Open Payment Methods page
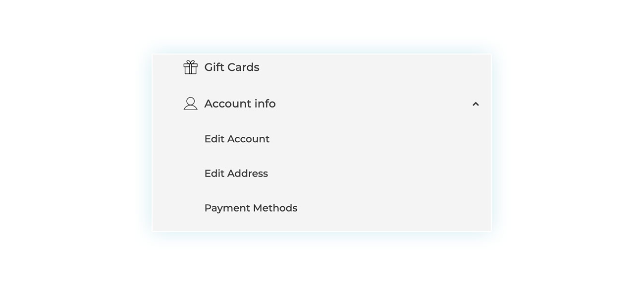Image resolution: width=644 pixels, height=285 pixels. click(251, 208)
